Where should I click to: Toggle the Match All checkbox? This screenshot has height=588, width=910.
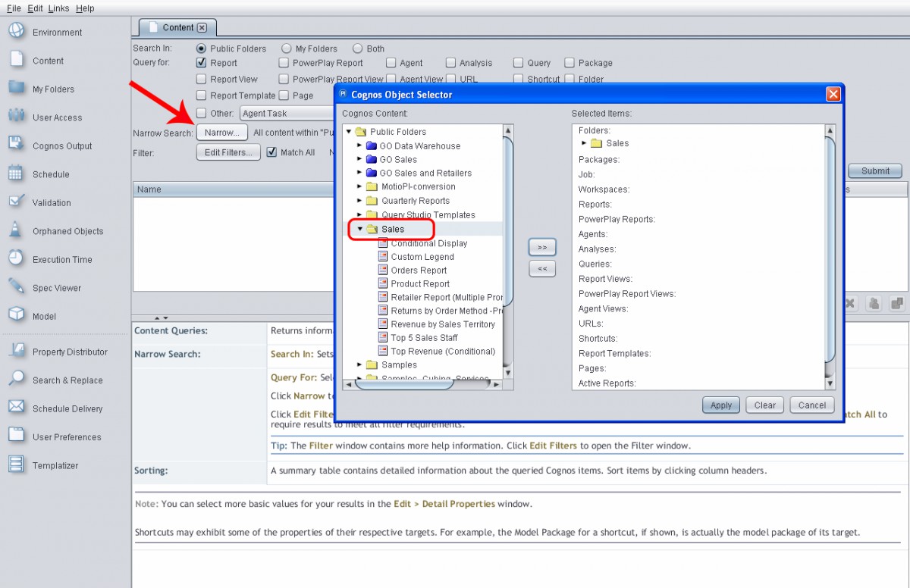coord(271,152)
